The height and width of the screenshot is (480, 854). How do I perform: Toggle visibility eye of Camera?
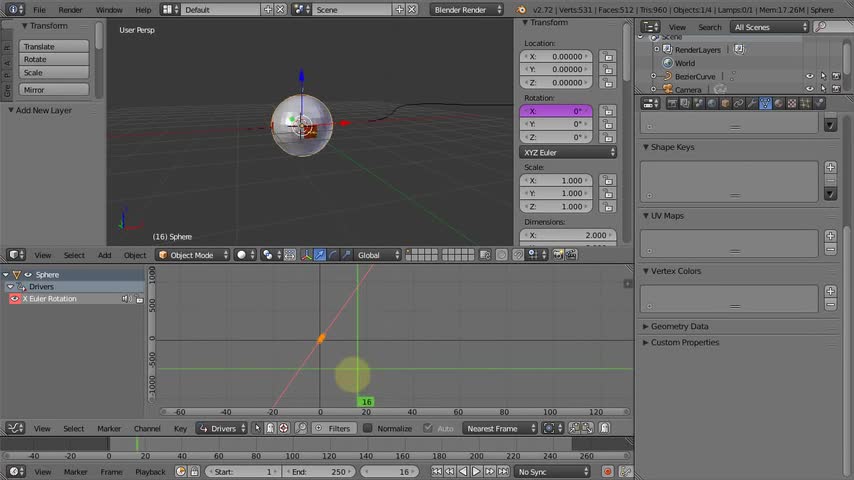pos(809,89)
